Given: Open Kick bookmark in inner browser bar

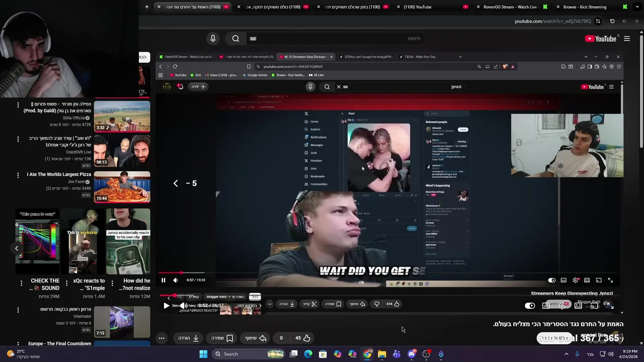Looking at the screenshot, I should coord(196,75).
